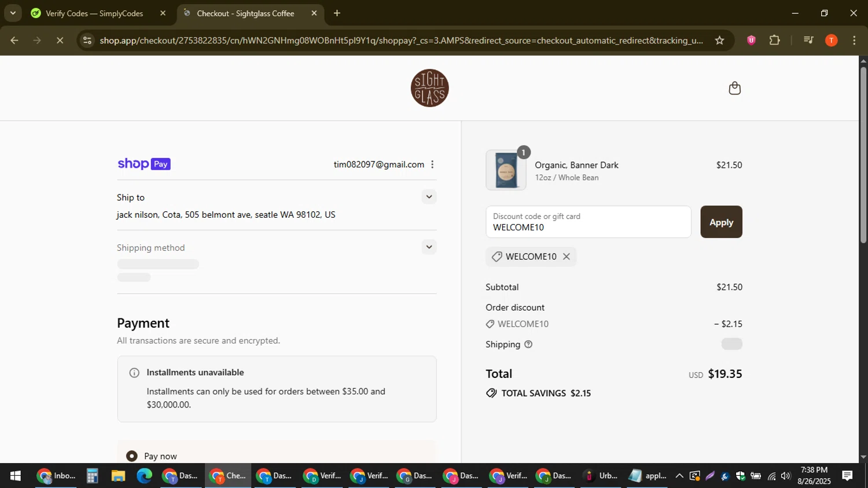Open File Explorer from the taskbar
The height and width of the screenshot is (488, 868).
(118, 476)
